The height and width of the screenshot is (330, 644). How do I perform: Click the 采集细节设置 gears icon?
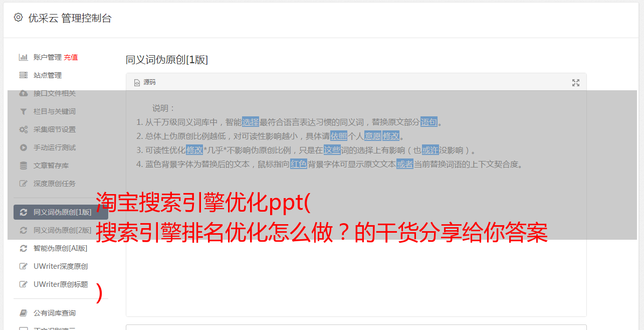click(23, 129)
